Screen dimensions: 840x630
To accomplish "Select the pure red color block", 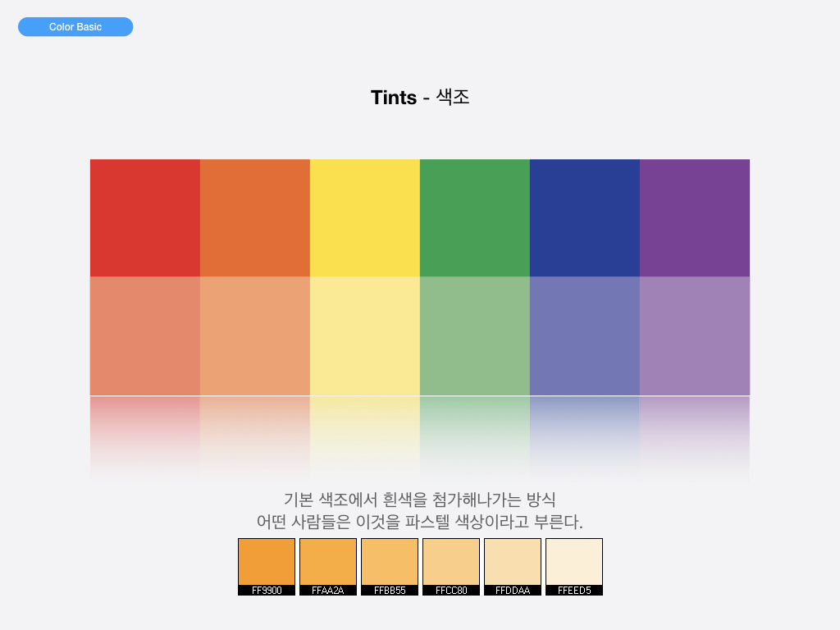I will point(144,217).
